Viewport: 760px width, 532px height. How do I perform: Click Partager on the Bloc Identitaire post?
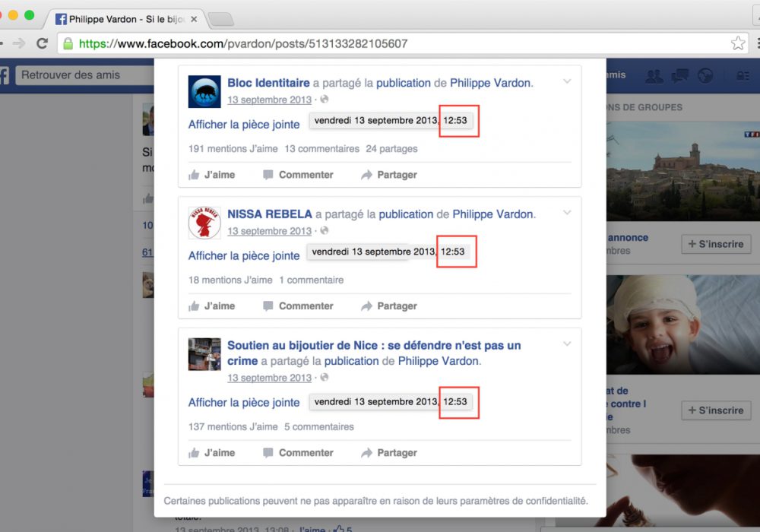pyautogui.click(x=388, y=175)
